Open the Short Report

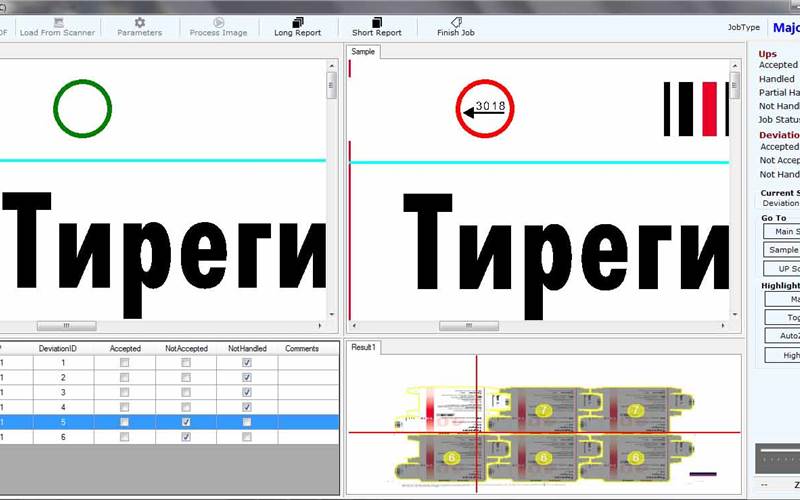pyautogui.click(x=376, y=22)
